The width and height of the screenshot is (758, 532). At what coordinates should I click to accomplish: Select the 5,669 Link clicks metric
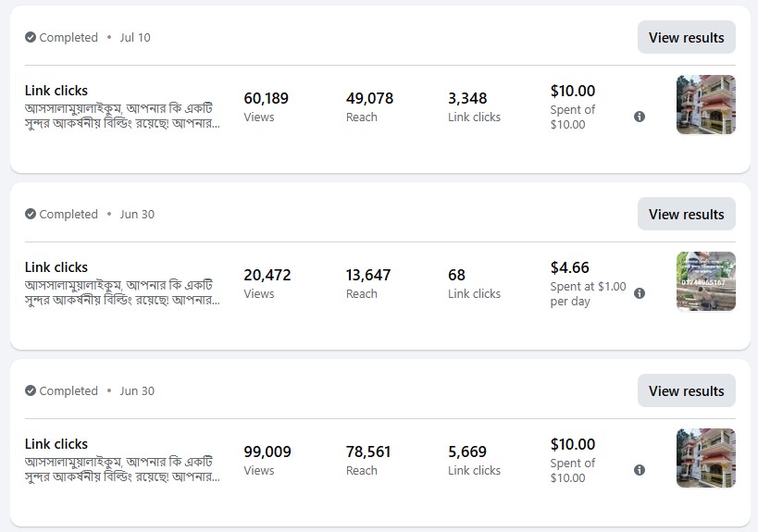click(474, 461)
